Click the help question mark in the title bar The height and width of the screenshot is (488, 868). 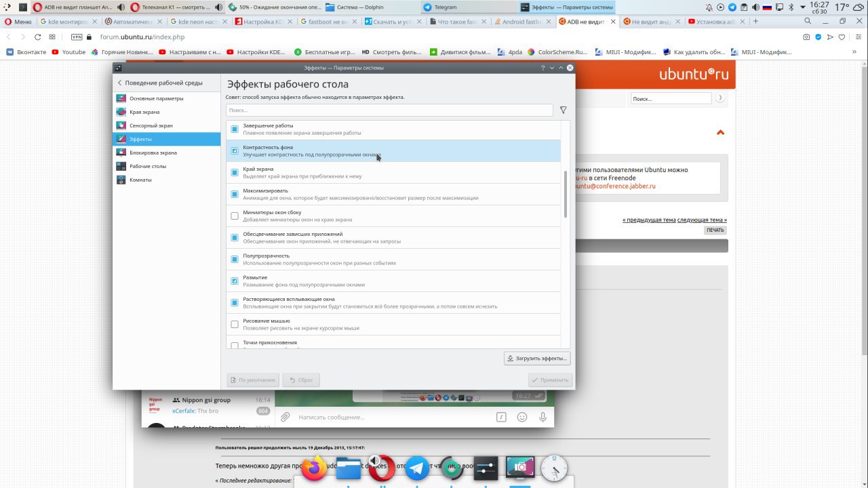(x=543, y=68)
